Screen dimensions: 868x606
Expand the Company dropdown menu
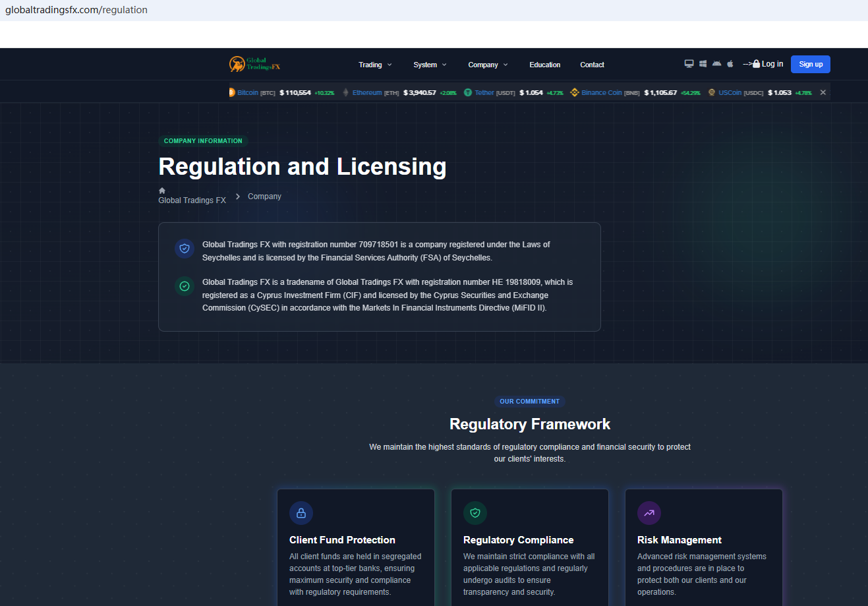pos(488,65)
